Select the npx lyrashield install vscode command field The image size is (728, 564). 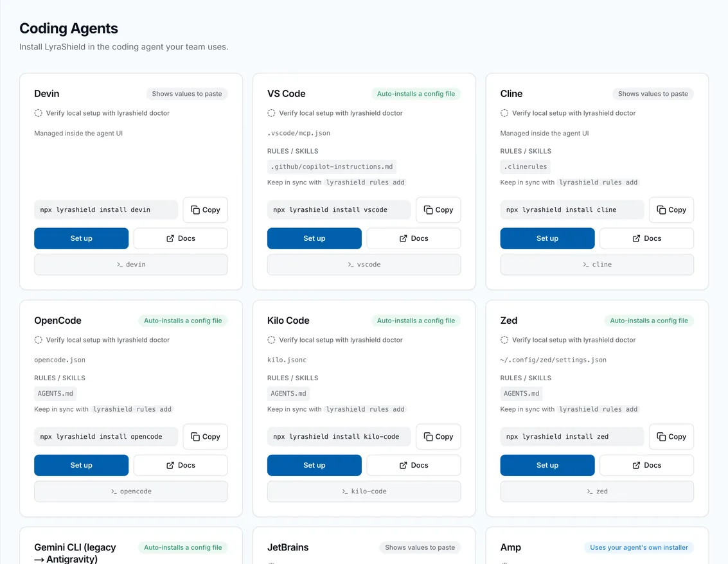tap(339, 210)
